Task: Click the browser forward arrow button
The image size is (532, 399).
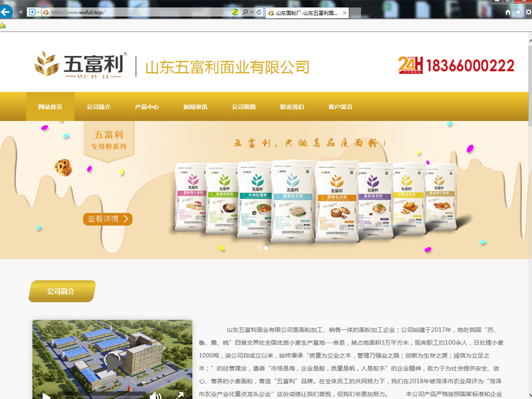Action: (x=20, y=12)
